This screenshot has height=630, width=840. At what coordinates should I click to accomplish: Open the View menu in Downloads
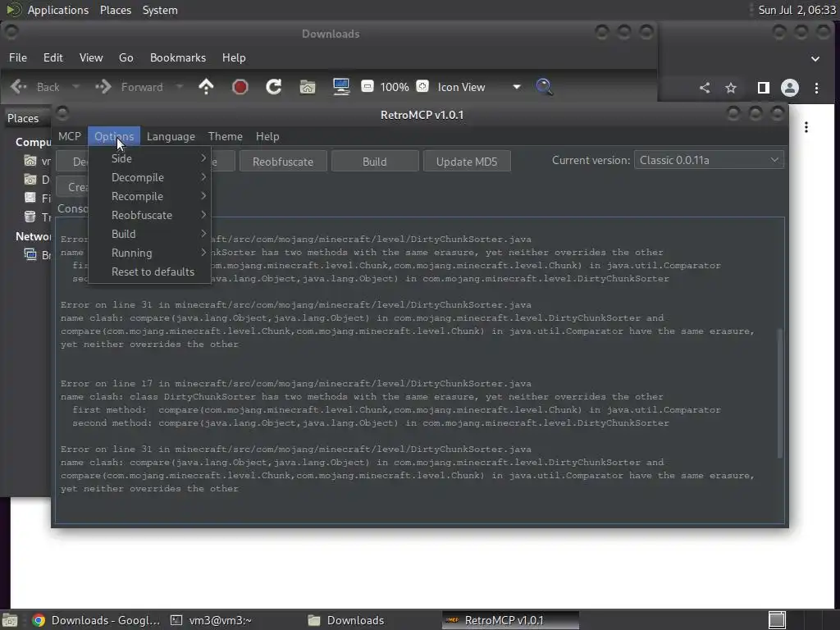[91, 57]
